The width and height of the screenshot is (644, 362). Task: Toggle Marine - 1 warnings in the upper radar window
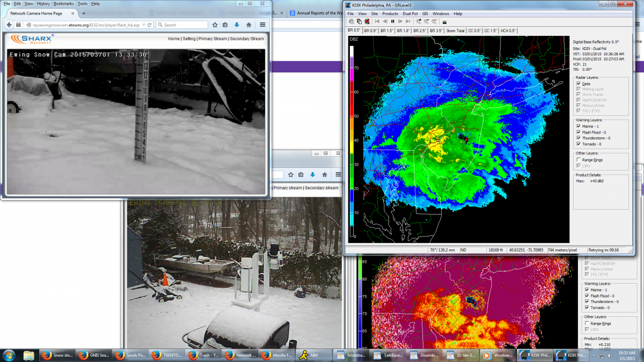579,126
